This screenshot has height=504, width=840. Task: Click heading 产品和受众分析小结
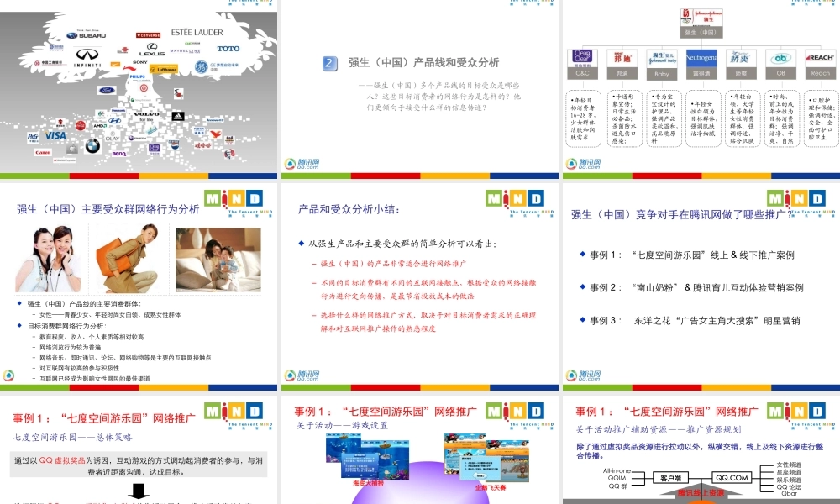tap(349, 209)
